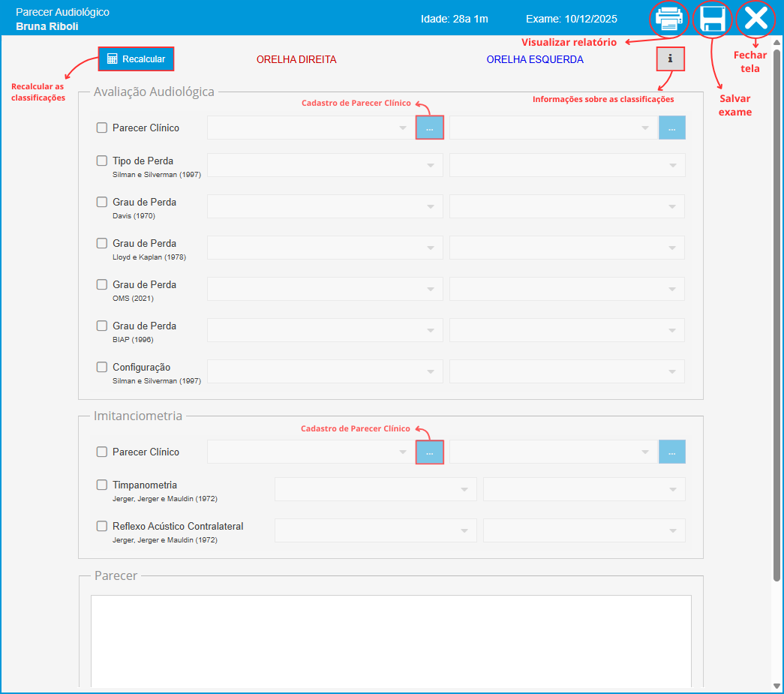Open left ear Grau de Perda OMS (2021) dropdown
784x694 pixels.
(x=566, y=289)
